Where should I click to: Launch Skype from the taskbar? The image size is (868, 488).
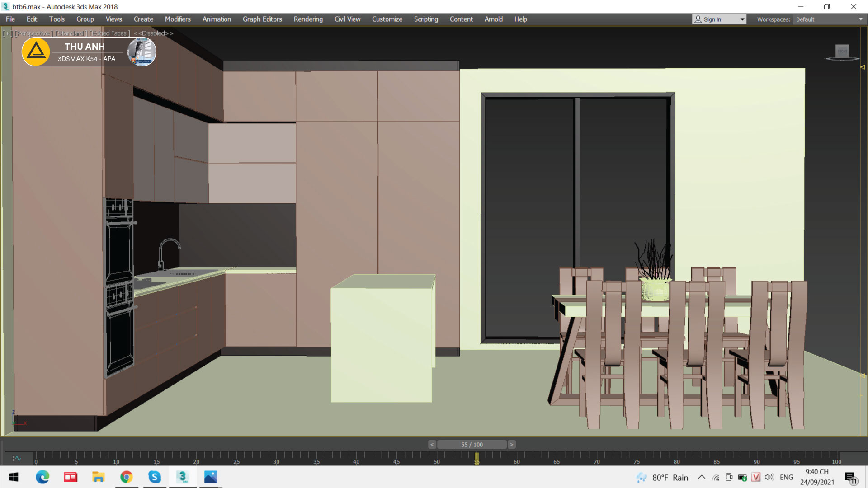point(155,477)
